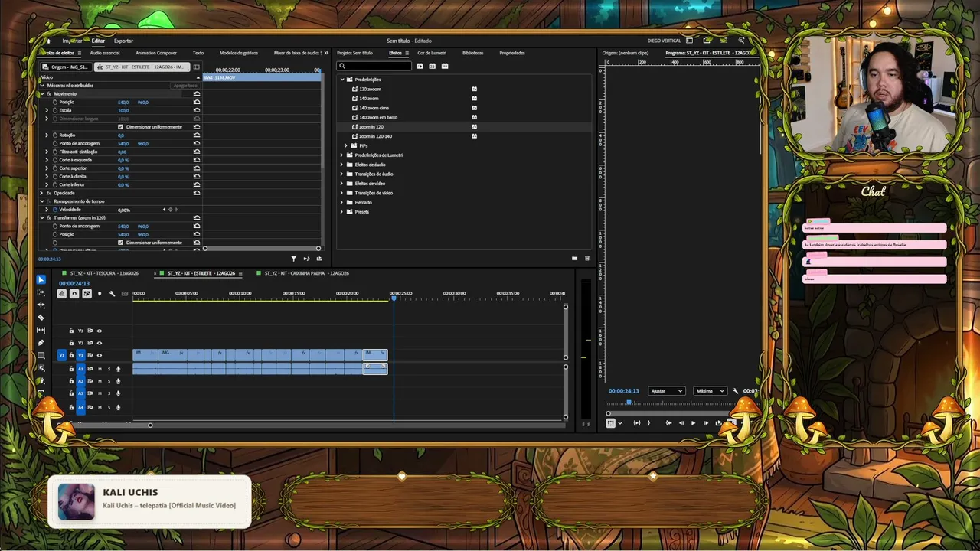Click the Apagar tudo button
This screenshot has height=551, width=980.
click(185, 86)
